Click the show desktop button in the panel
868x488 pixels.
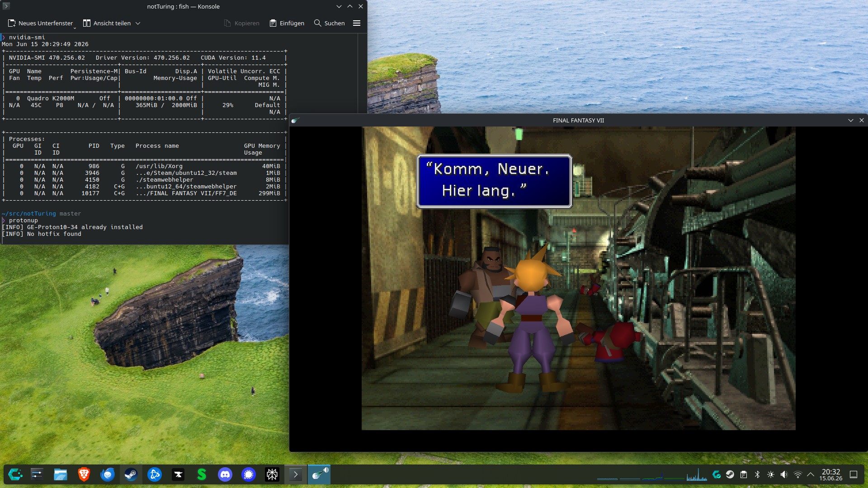click(x=854, y=474)
